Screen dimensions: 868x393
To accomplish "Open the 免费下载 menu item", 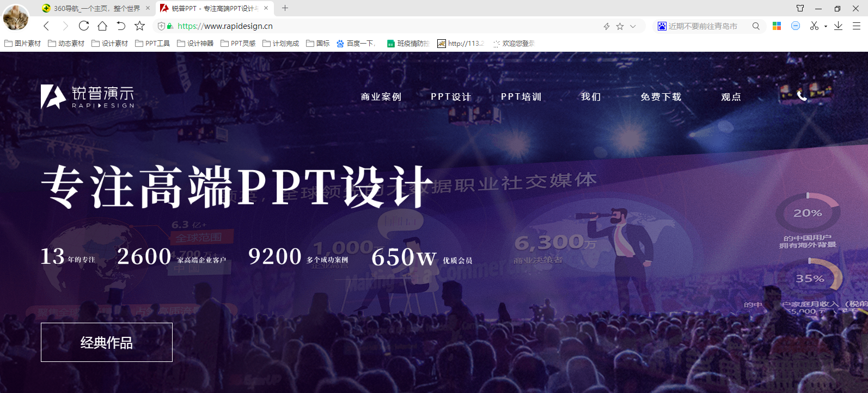I will [x=661, y=97].
